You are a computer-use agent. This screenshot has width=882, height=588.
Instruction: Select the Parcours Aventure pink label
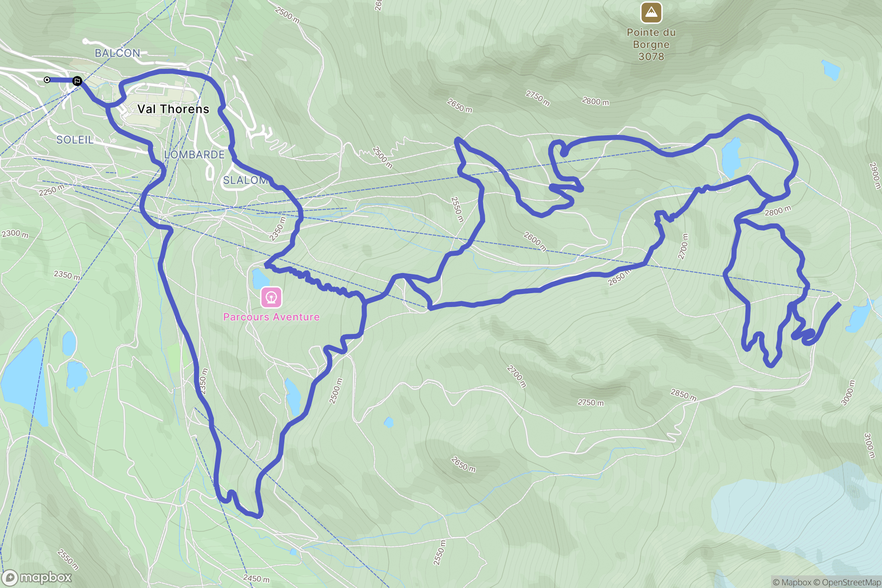click(x=271, y=317)
